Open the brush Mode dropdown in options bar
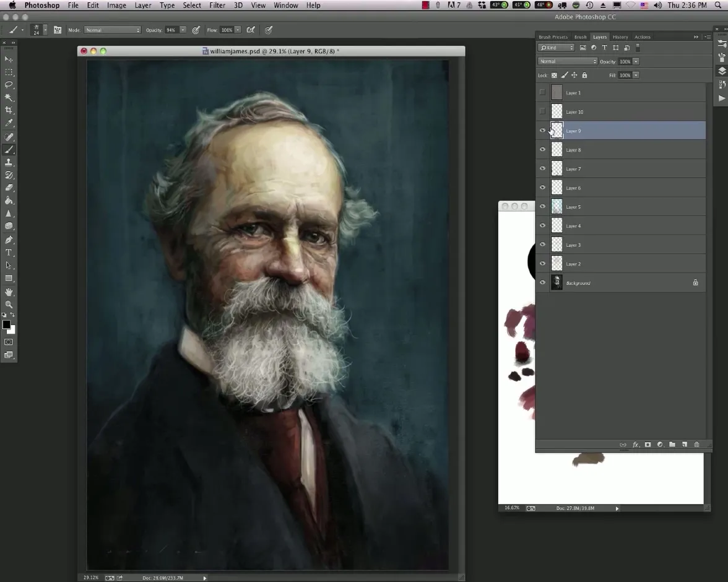Screen dimensions: 728x582 [x=113, y=30]
